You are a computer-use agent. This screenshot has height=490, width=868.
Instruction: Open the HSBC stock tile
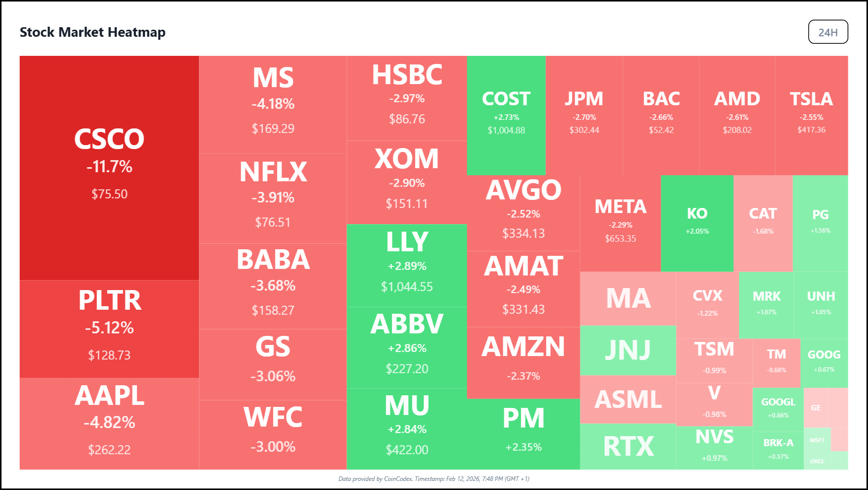click(x=407, y=98)
